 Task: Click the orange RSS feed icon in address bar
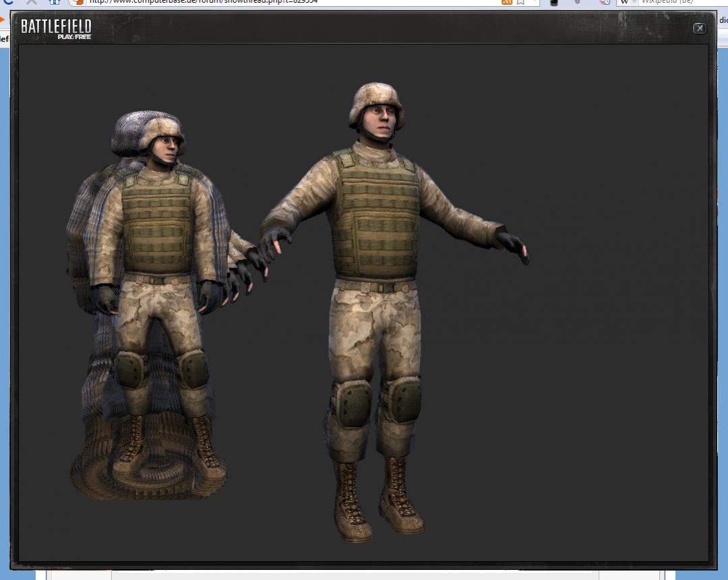(507, 2)
